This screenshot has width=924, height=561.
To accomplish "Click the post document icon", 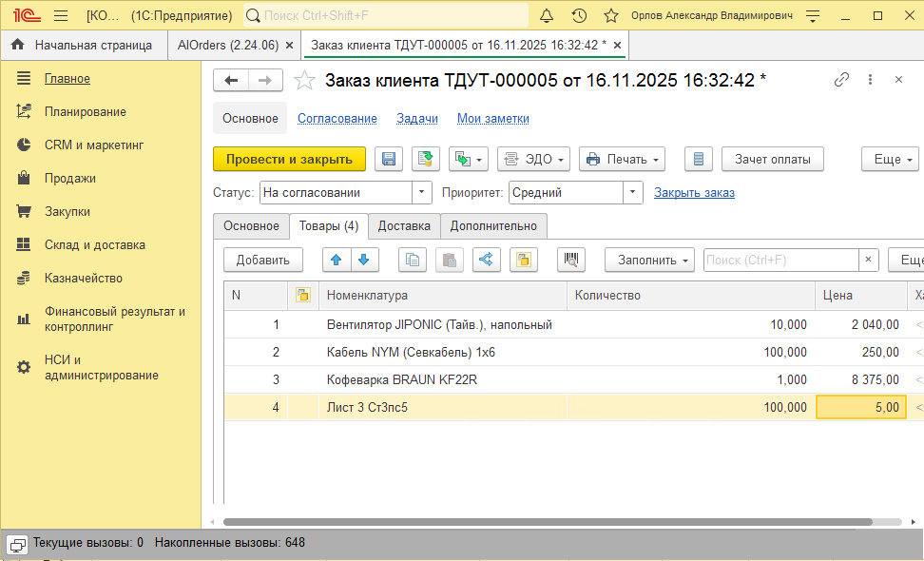I will pos(426,160).
